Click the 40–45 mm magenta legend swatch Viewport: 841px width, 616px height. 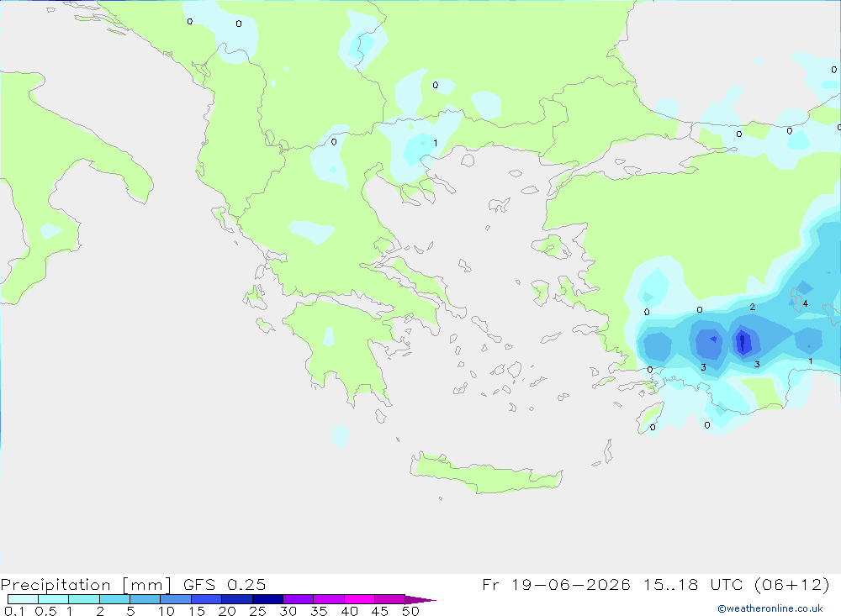359,599
